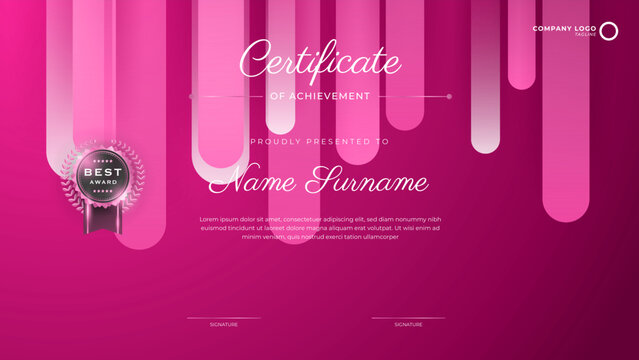This screenshot has height=360, width=639.
Task: Click the 'Certificate' script title
Action: click(320, 61)
